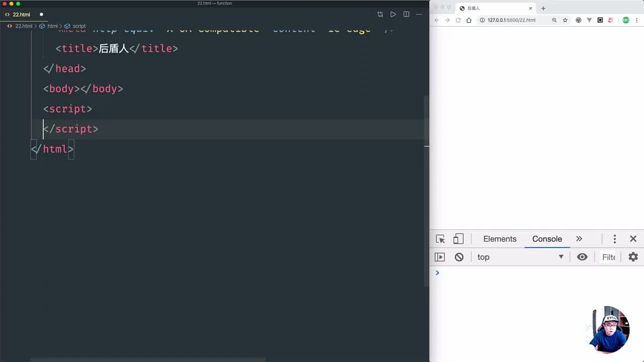Viewport: 644px width, 362px height.
Task: Open the html breadcrumb dropdown
Action: (x=52, y=26)
